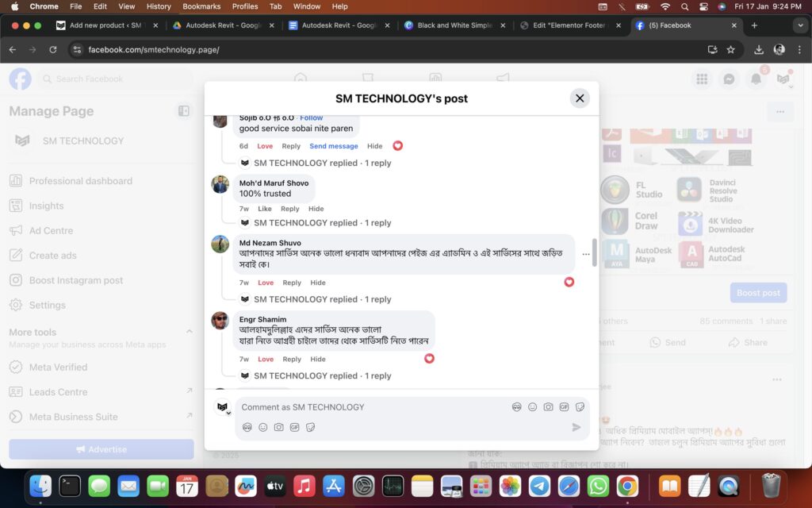Click the Comment as SM TECHNOLOGY field

coord(373,407)
